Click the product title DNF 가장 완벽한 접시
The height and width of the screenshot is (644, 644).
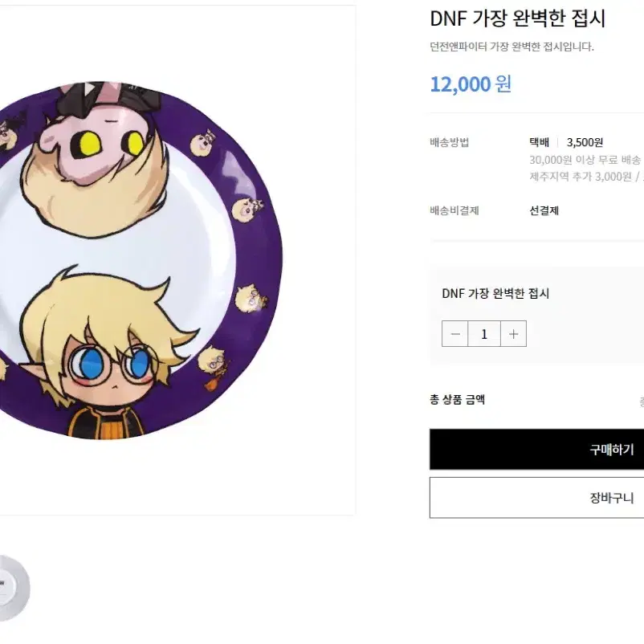(x=517, y=18)
